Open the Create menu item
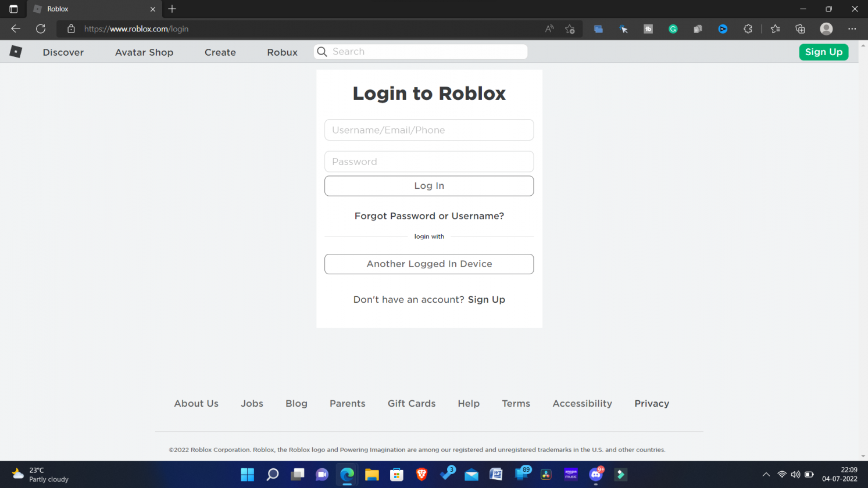 coord(220,52)
